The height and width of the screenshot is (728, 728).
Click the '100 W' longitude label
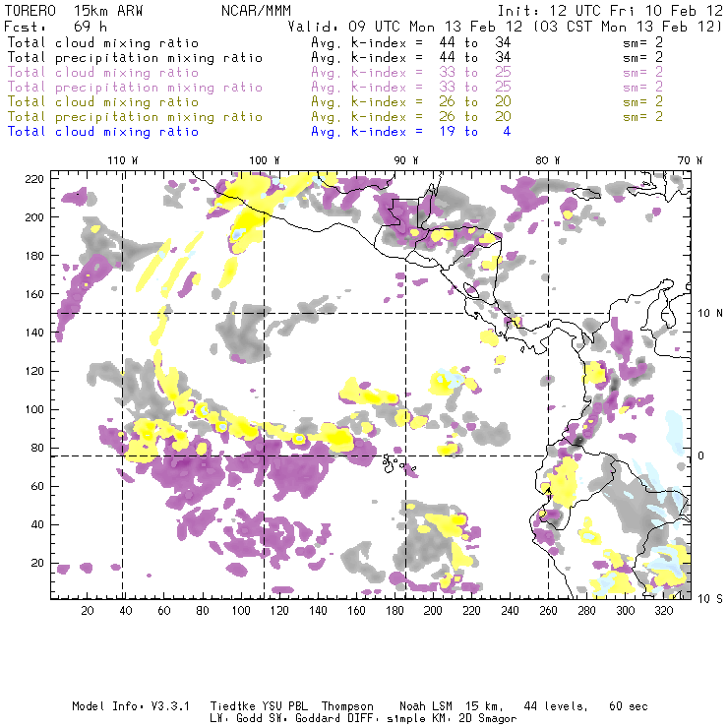tap(265, 160)
